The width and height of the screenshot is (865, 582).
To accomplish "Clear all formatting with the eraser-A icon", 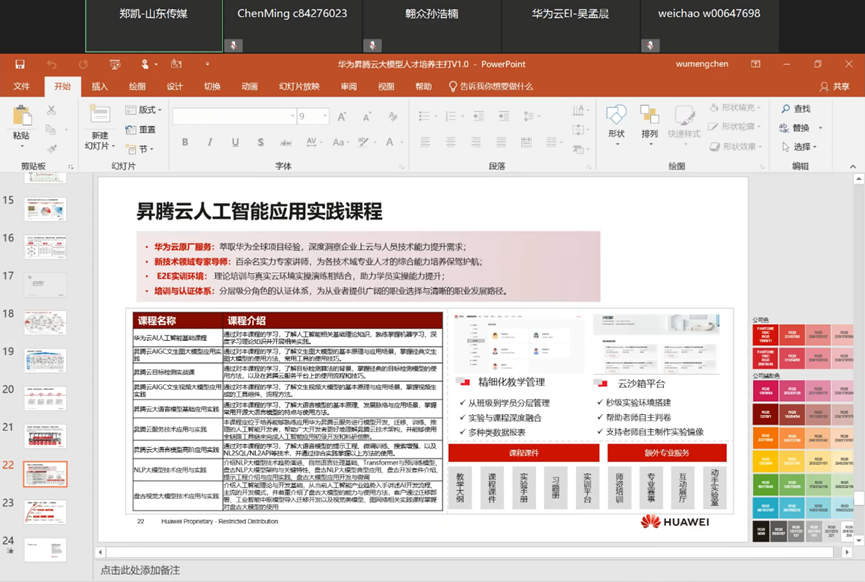I will coord(393,116).
